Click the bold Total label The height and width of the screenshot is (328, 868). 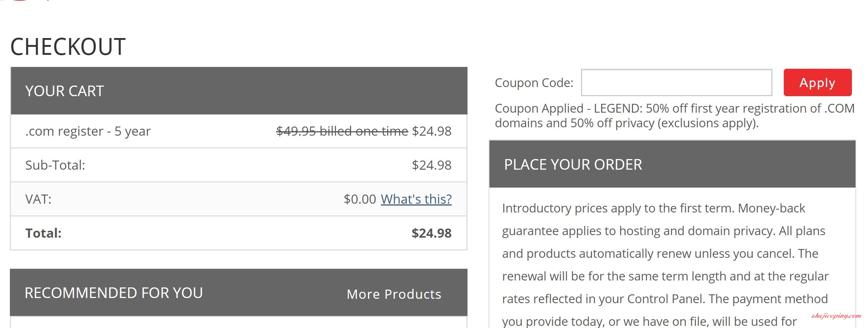coord(43,233)
